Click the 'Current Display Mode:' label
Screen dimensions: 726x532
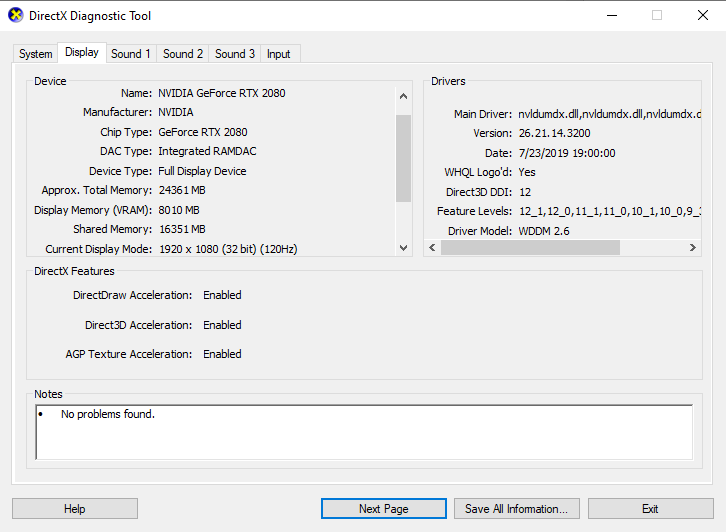point(99,249)
